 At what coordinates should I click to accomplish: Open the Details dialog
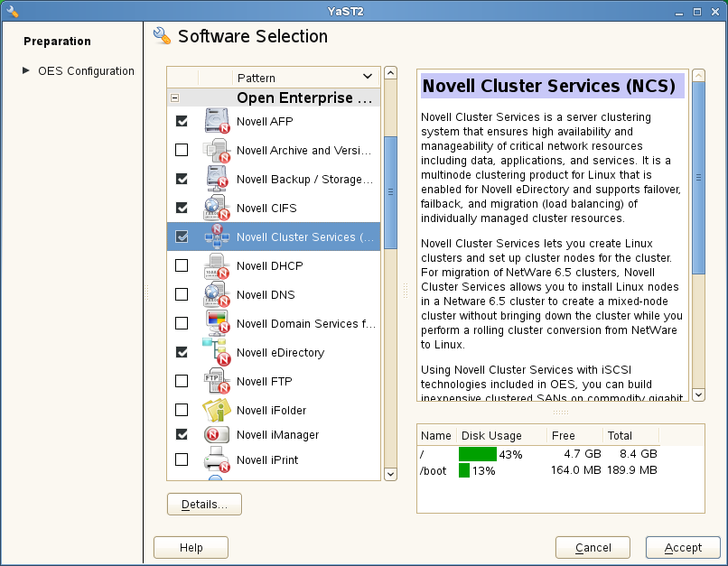[204, 504]
